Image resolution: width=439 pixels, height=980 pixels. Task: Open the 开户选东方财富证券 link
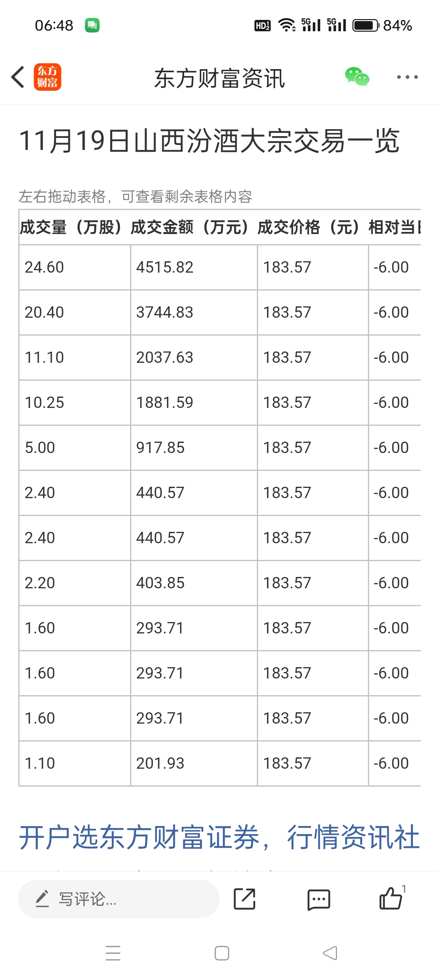[219, 837]
